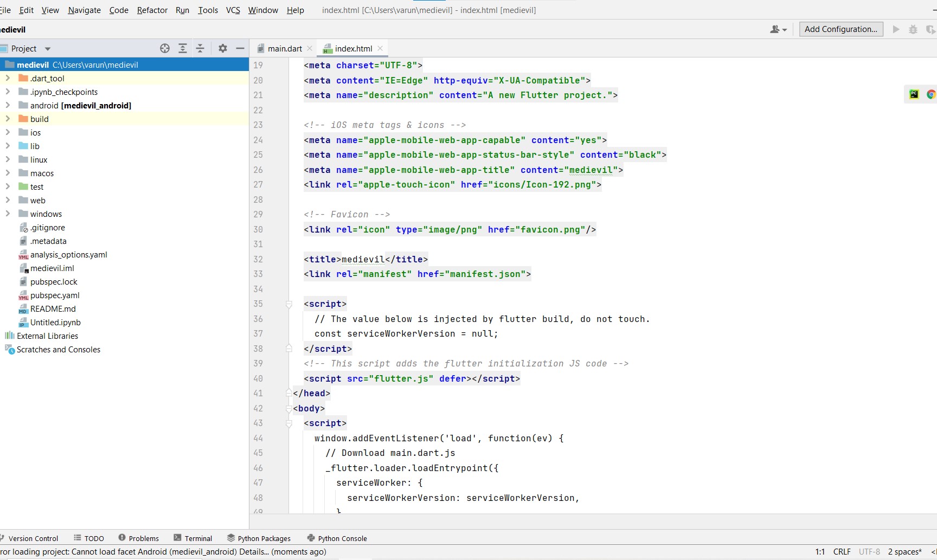Screen dimensions: 937x560
Task: Expand the ios folder
Action: click(8, 132)
